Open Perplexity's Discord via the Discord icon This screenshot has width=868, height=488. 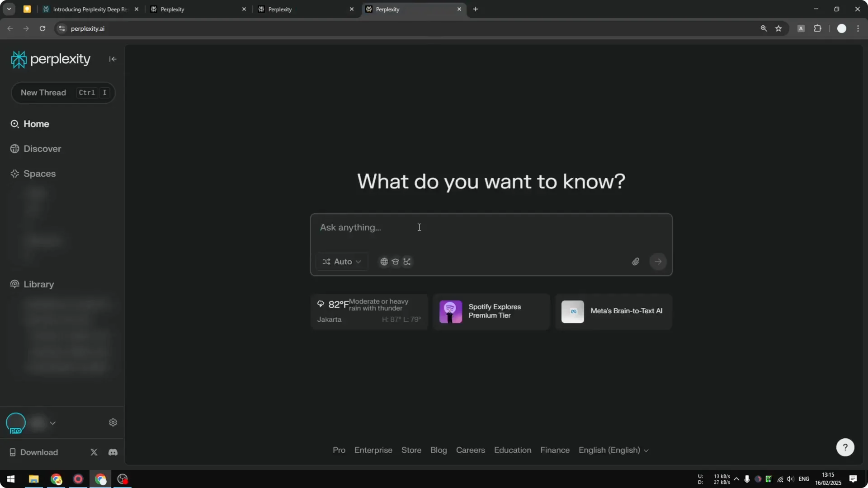tap(113, 452)
